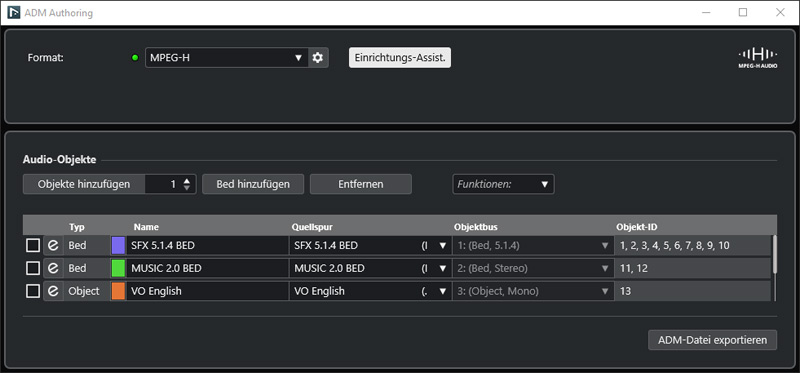Click the Einrichtungs-Assist. button
800x373 pixels.
(x=400, y=58)
